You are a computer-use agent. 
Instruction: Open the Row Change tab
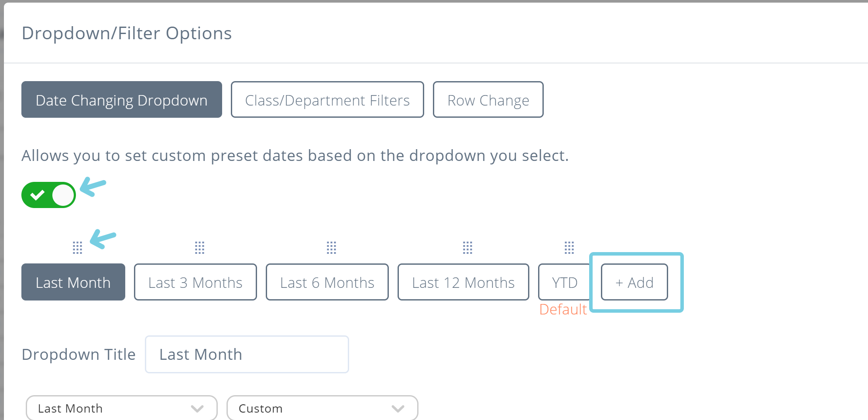[x=488, y=99]
